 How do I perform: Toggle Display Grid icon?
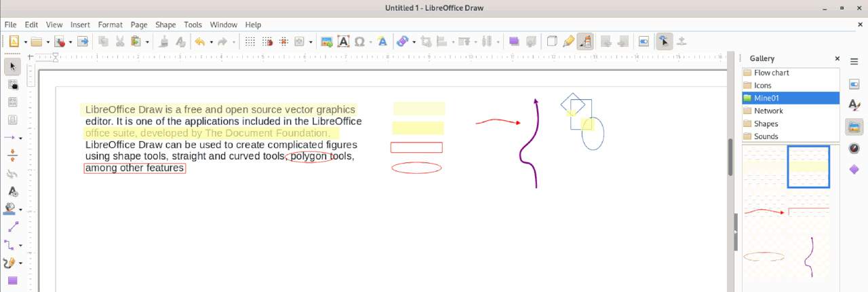tap(250, 41)
